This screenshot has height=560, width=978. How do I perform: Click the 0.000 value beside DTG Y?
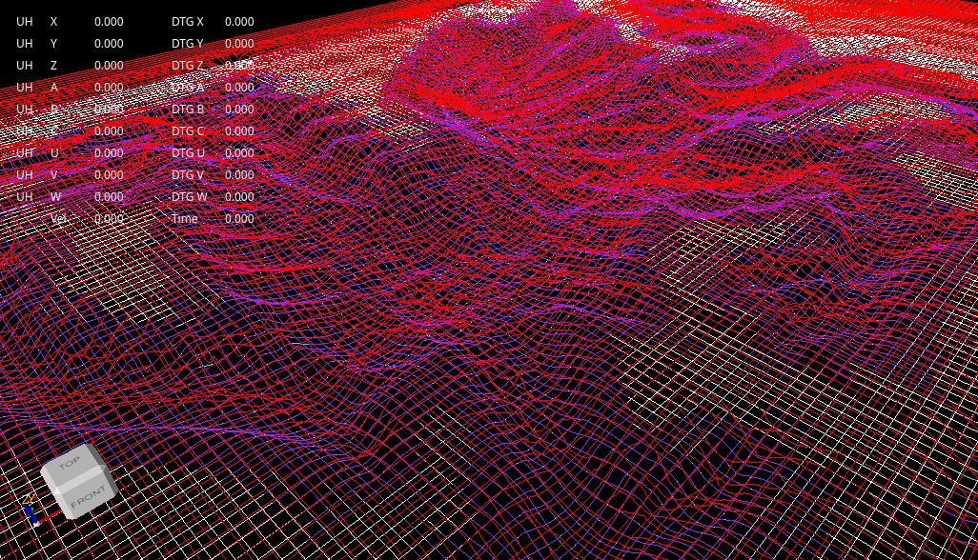coord(239,44)
